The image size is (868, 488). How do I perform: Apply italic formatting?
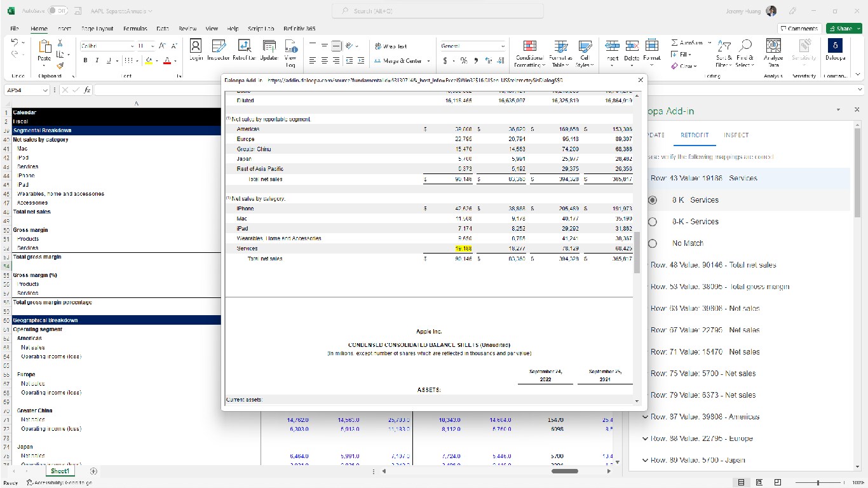tap(97, 60)
